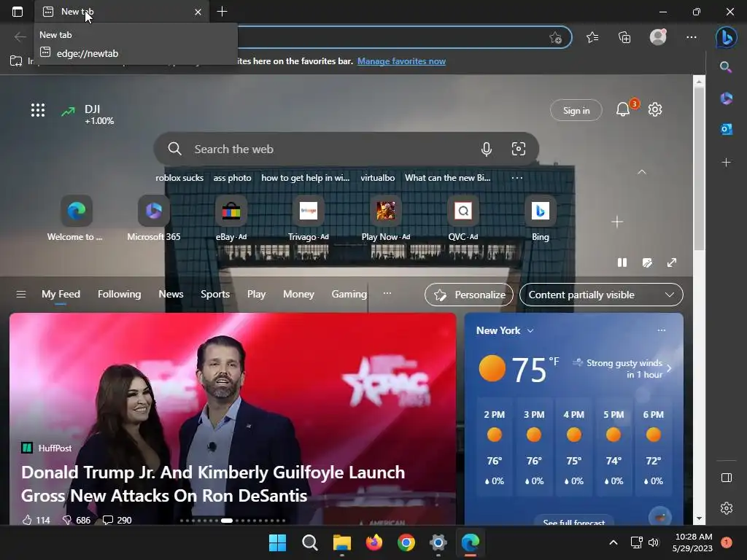Image resolution: width=747 pixels, height=560 pixels.
Task: Open Microsoft 365 in the sidebar
Action: tap(726, 98)
